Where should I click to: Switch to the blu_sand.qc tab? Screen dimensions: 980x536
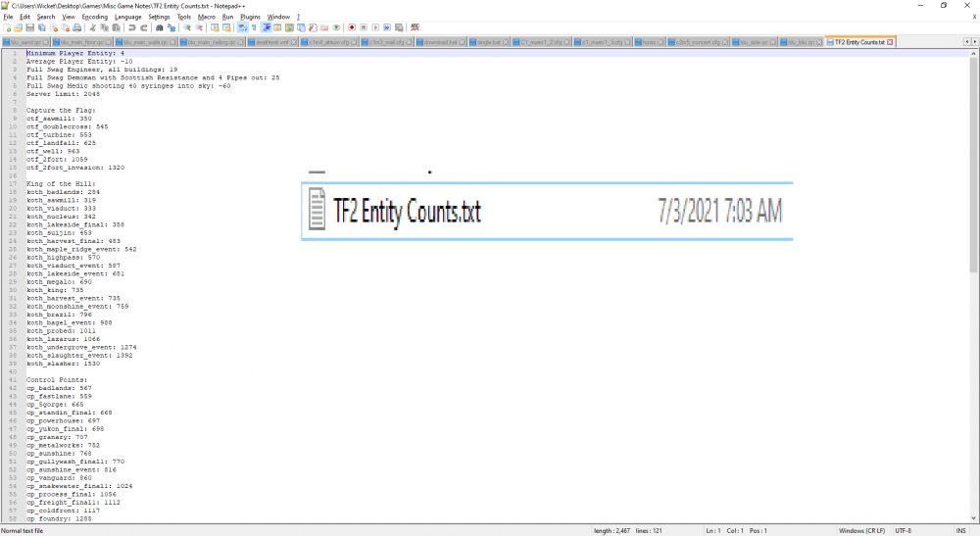(x=25, y=42)
